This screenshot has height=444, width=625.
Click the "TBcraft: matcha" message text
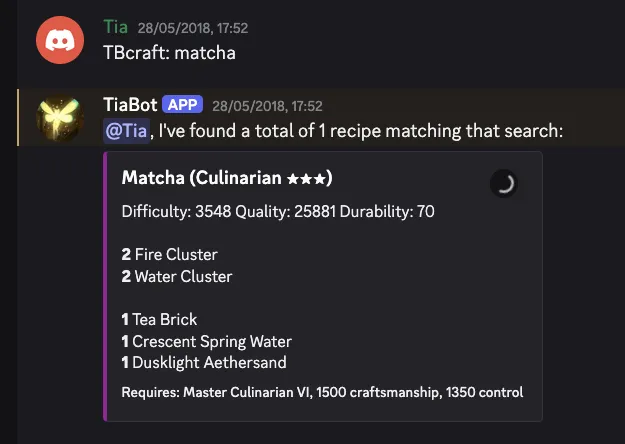pyautogui.click(x=169, y=52)
